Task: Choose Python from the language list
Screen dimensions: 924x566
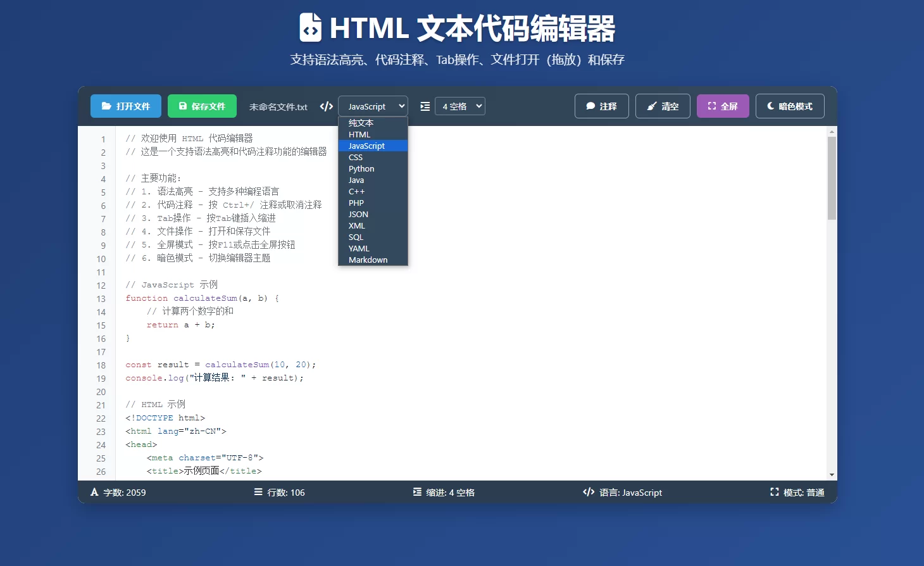Action: pos(361,168)
